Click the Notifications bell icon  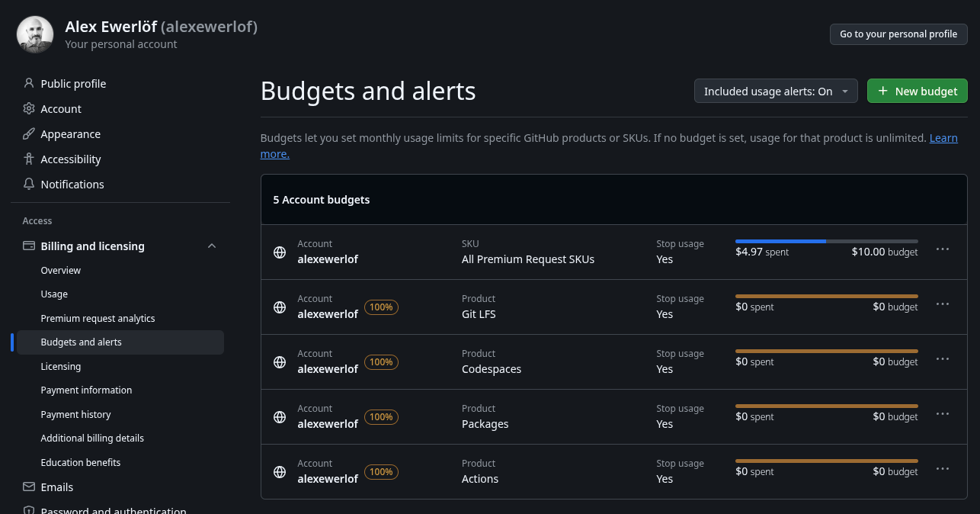(29, 184)
